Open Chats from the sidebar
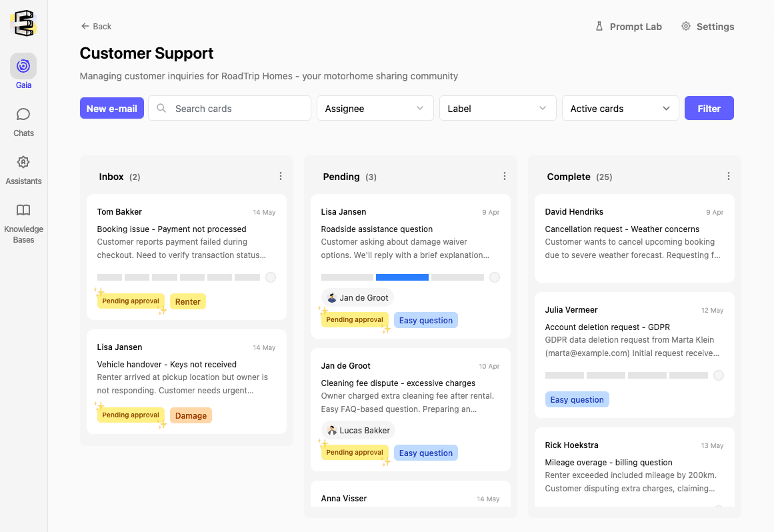Viewport: 774px width, 532px height. coord(23,115)
